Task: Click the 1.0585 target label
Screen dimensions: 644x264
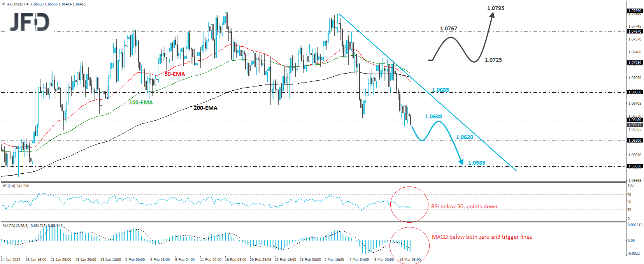Action: pyautogui.click(x=477, y=163)
